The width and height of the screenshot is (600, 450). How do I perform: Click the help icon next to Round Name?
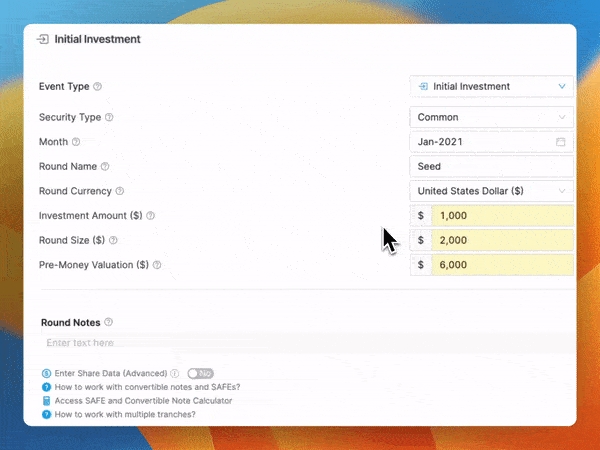point(105,167)
